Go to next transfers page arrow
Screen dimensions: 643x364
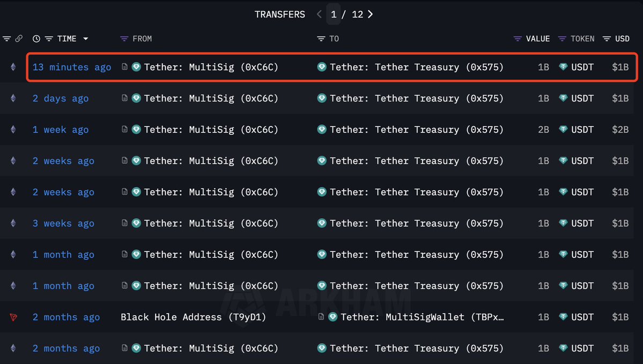click(370, 14)
